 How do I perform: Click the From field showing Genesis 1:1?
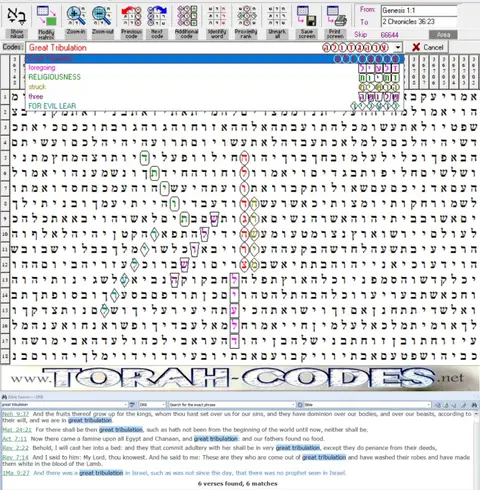419,10
